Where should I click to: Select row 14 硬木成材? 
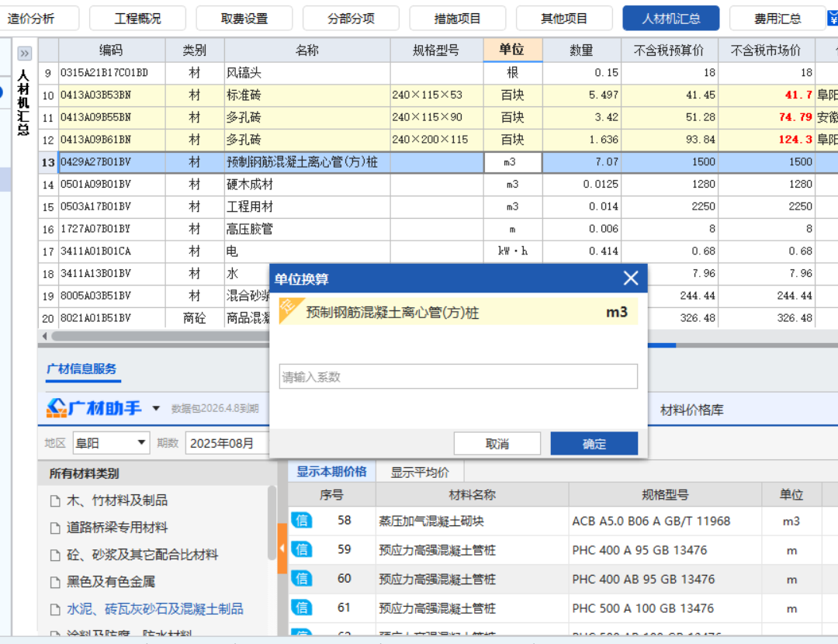438,185
